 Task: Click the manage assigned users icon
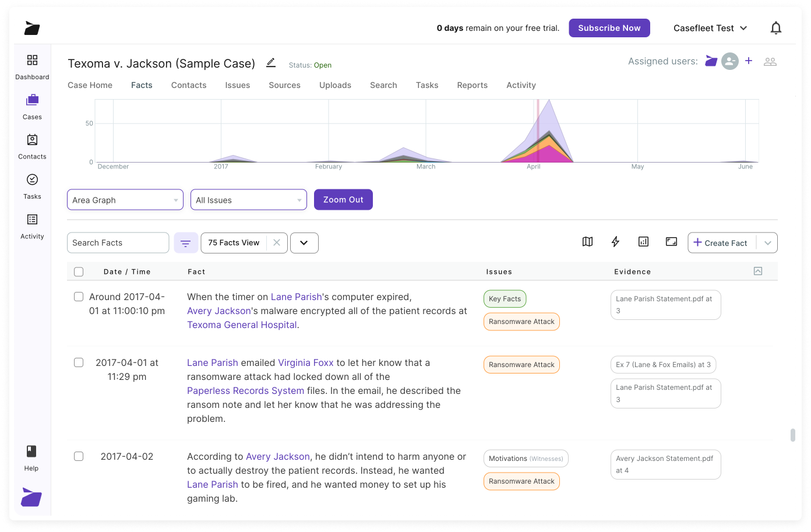pos(770,61)
